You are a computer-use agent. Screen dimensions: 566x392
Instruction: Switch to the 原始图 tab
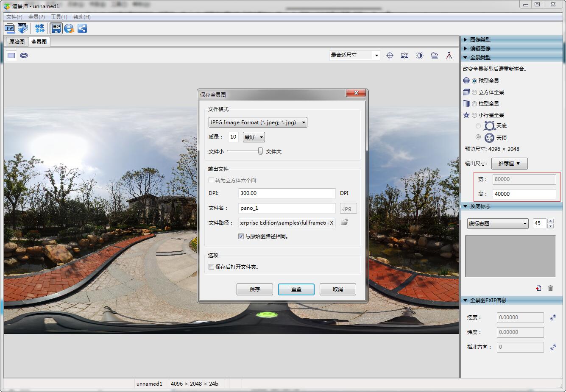tap(17, 42)
